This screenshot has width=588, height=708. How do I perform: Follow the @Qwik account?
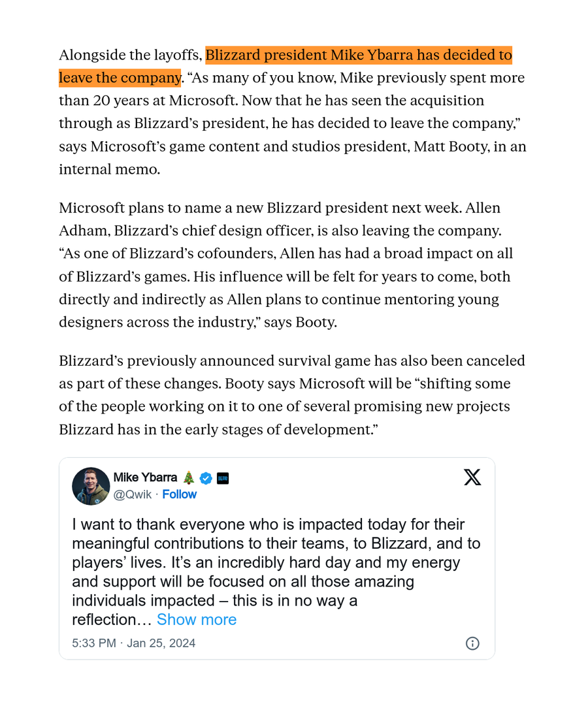[179, 494]
